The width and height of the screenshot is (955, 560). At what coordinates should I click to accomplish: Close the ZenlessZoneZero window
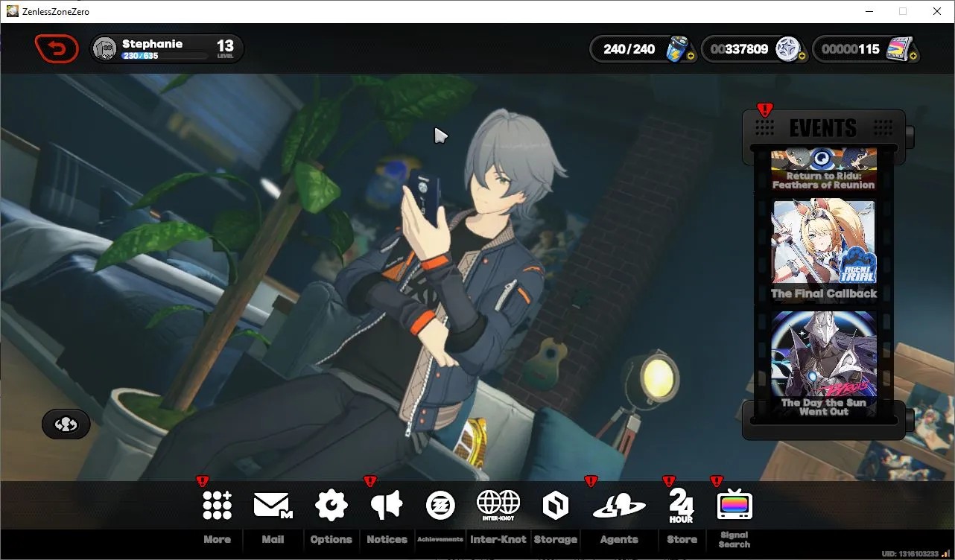click(x=937, y=11)
